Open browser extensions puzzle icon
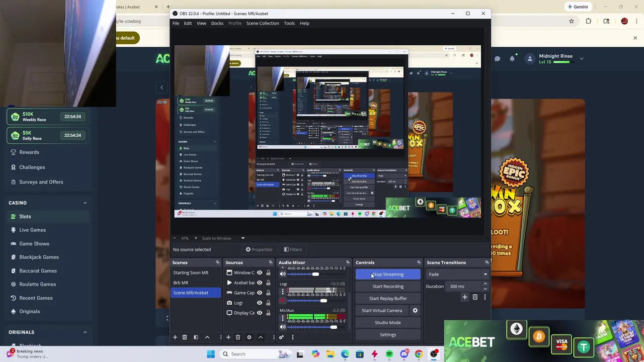The width and height of the screenshot is (644, 362). [589, 21]
